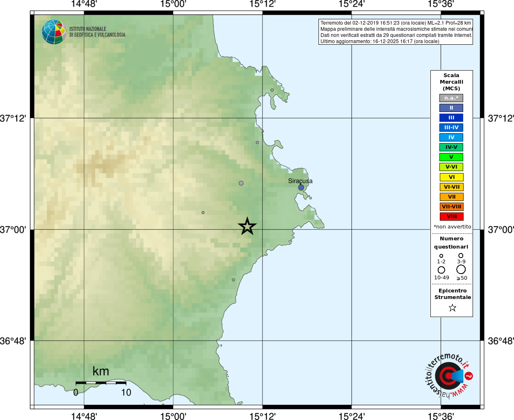The image size is (514, 420).
Task: Click the bottom axis 14°48' label
Action: (84, 416)
